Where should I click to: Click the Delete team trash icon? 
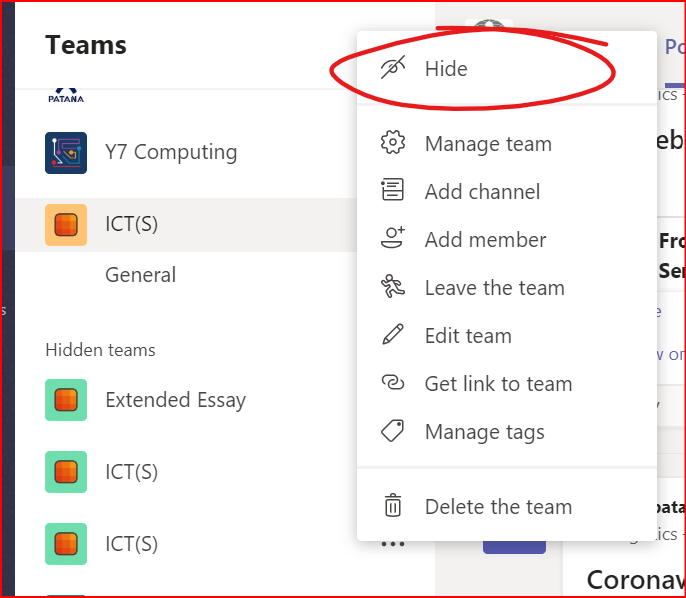pos(393,506)
